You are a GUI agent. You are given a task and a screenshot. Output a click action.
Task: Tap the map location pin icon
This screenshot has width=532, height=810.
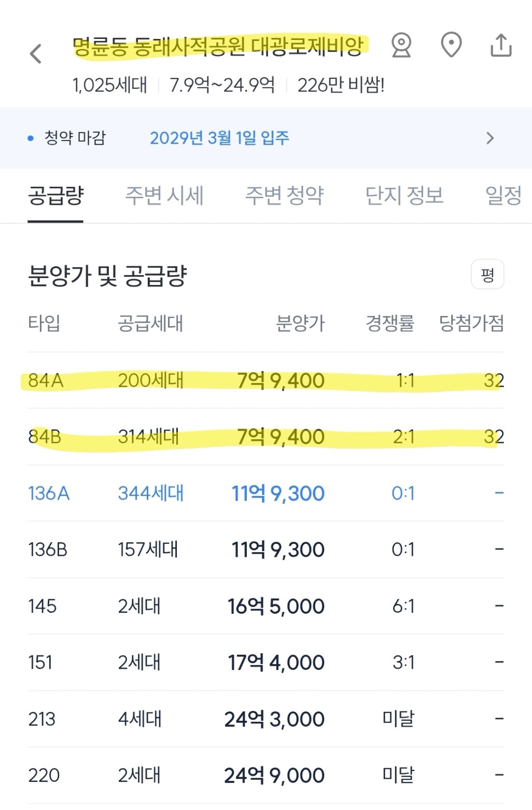pyautogui.click(x=451, y=46)
